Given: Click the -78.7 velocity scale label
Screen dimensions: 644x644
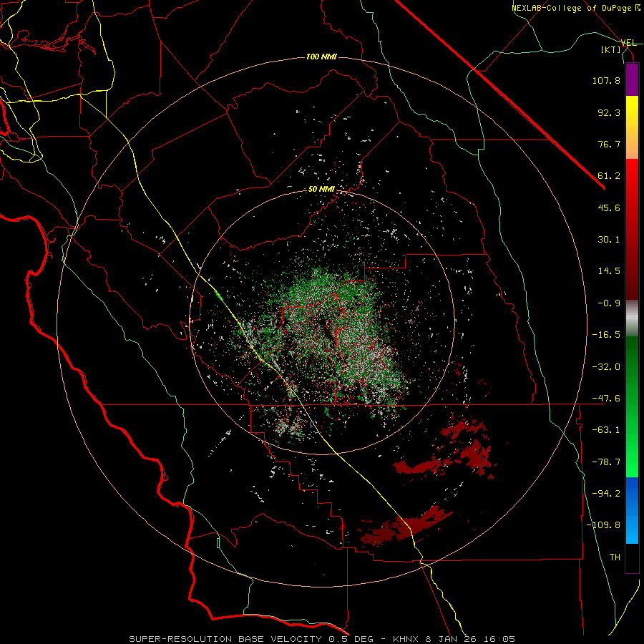Looking at the screenshot, I should point(606,462).
